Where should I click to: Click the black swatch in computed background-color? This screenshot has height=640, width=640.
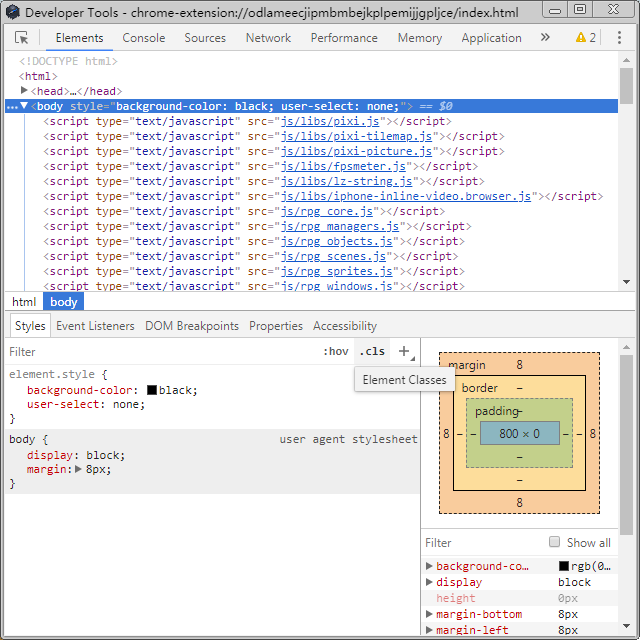tap(564, 566)
